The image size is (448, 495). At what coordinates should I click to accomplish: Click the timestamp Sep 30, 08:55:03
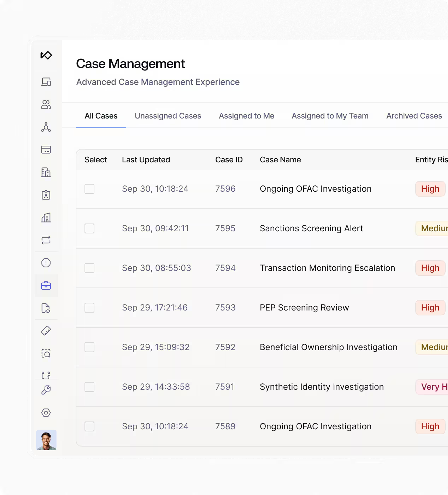point(156,268)
